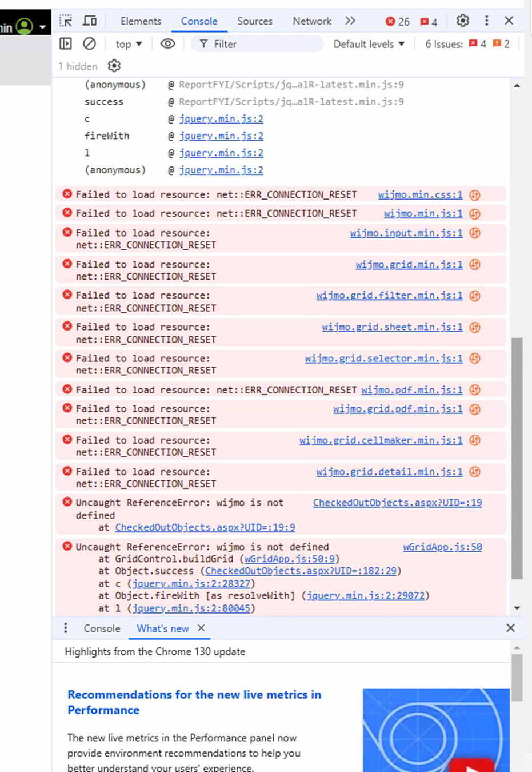Open jquery.min.js:2:80045 stack link
Image resolution: width=532 pixels, height=772 pixels.
pos(191,608)
